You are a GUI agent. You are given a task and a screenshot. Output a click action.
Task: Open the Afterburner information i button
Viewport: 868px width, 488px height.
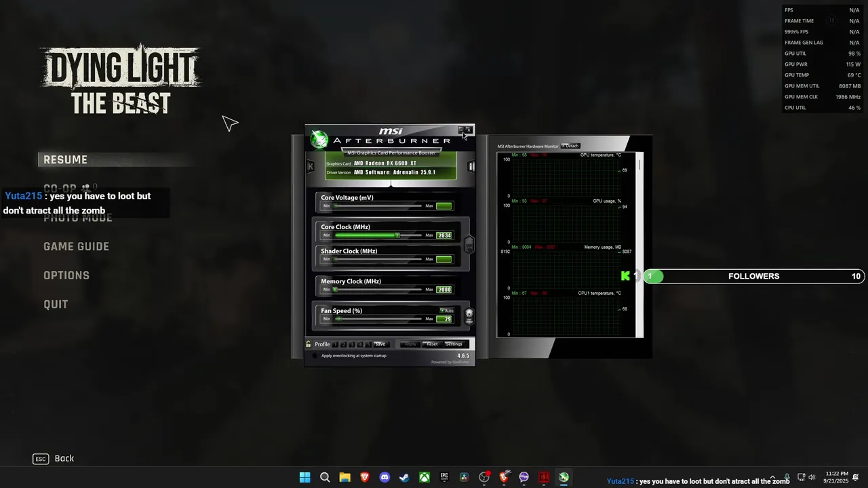coord(471,166)
